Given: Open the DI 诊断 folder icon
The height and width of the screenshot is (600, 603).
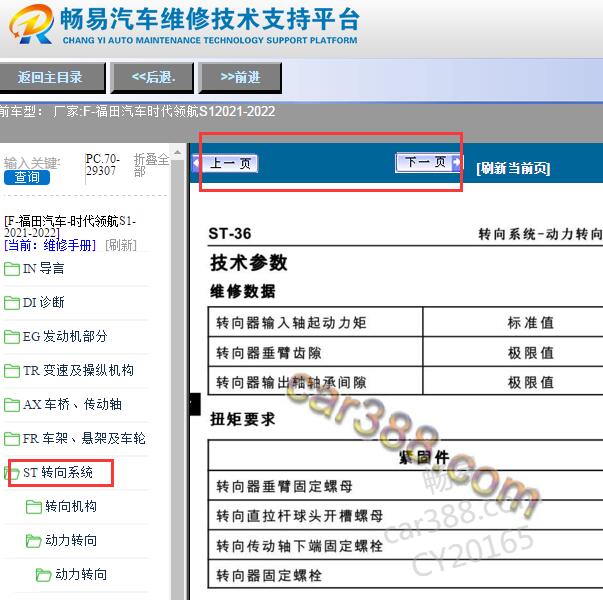Looking at the screenshot, I should click(12, 303).
